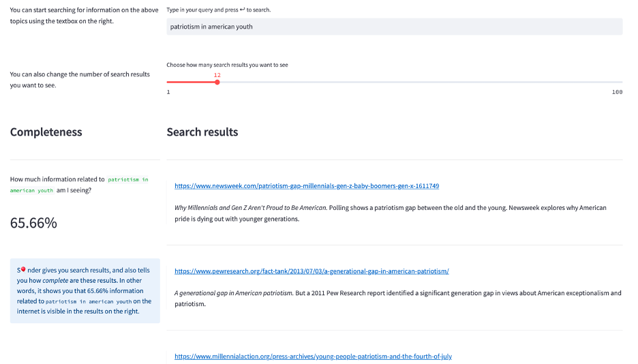Click the Pew Research result description text
Image resolution: width=638 pixels, height=364 pixels.
click(397, 299)
